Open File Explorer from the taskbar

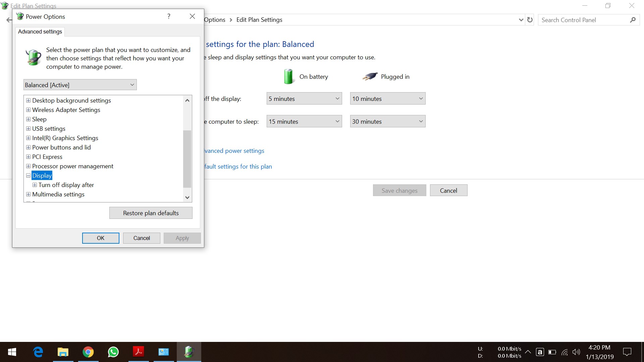point(63,352)
